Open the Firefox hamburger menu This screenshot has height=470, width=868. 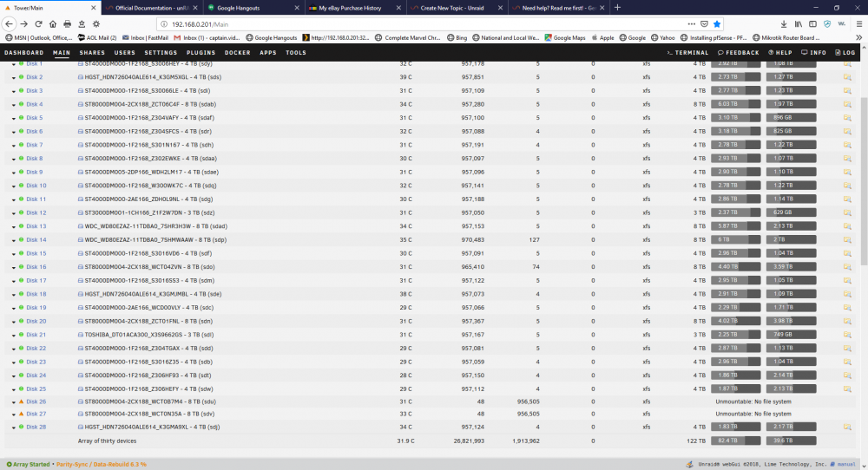tap(858, 24)
